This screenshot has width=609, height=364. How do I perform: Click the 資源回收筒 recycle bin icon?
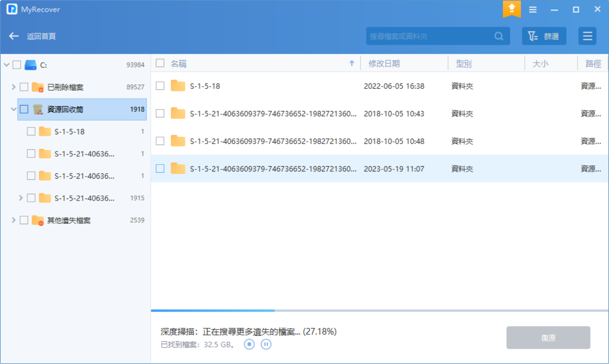pyautogui.click(x=38, y=109)
